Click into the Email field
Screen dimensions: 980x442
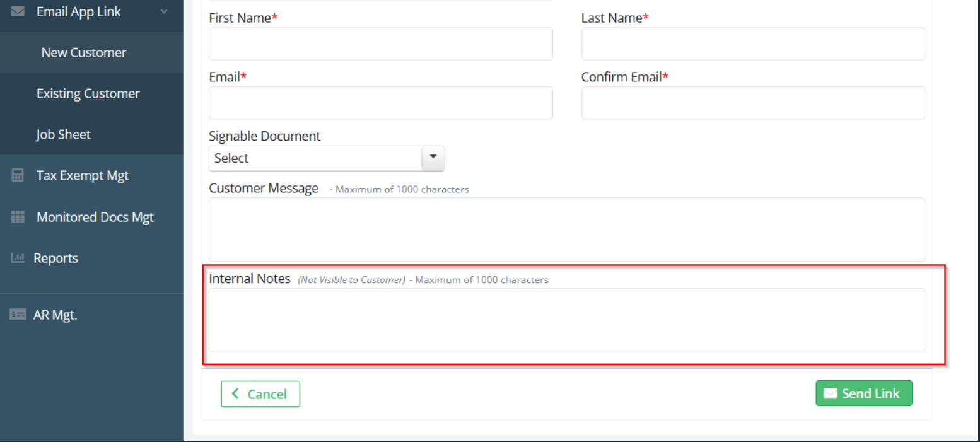(x=381, y=103)
